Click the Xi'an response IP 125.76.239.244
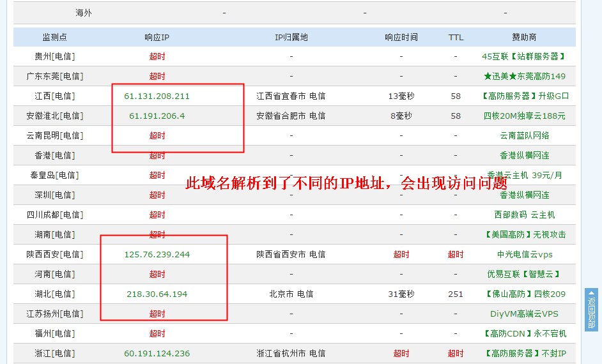The height and width of the screenshot is (364, 602). (x=157, y=254)
